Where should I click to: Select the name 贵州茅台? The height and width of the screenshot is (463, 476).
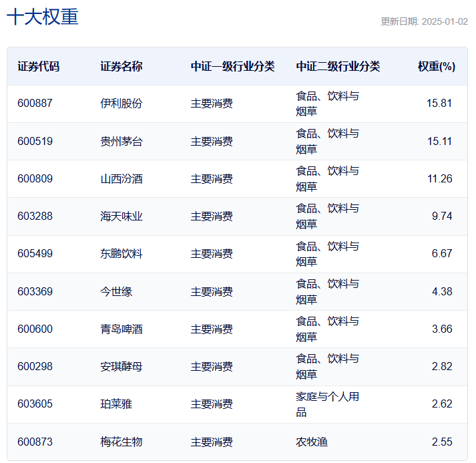[x=122, y=141]
